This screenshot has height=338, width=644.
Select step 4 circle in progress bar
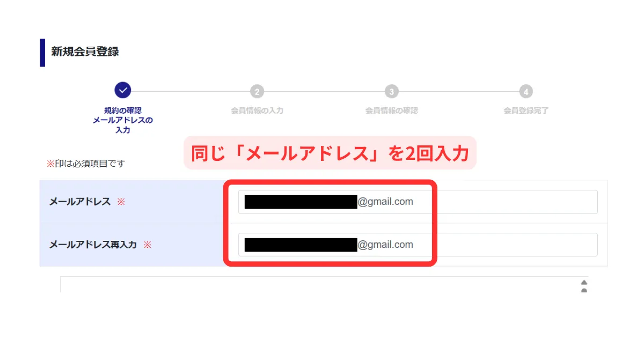[526, 92]
